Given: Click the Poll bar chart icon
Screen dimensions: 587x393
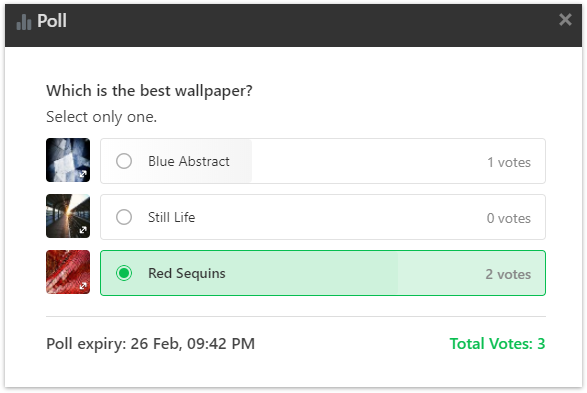Looking at the screenshot, I should click(24, 22).
